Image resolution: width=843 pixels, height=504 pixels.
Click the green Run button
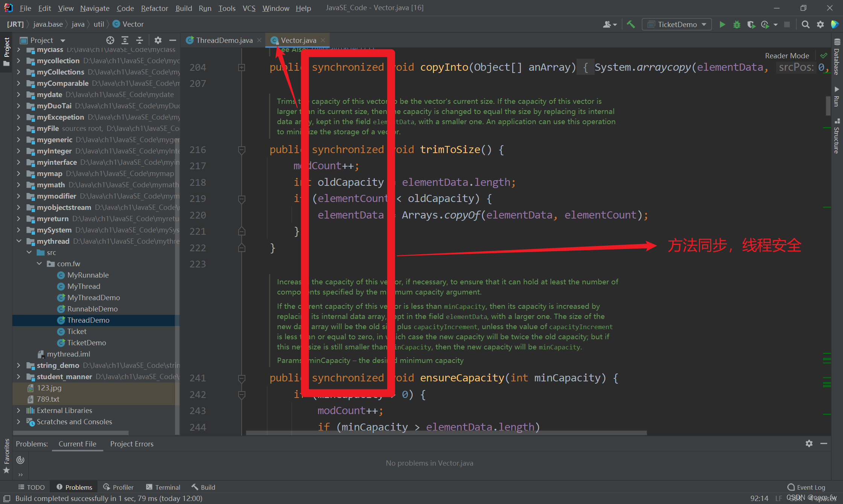pyautogui.click(x=722, y=24)
